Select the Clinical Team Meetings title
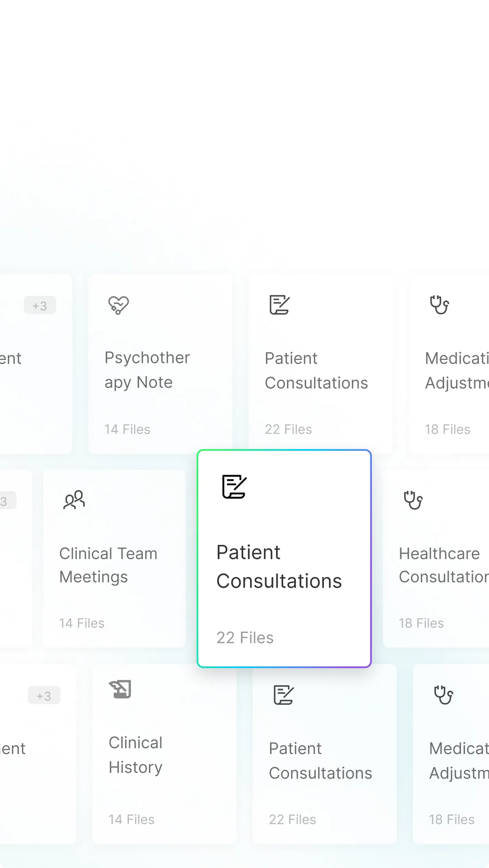 (108, 565)
